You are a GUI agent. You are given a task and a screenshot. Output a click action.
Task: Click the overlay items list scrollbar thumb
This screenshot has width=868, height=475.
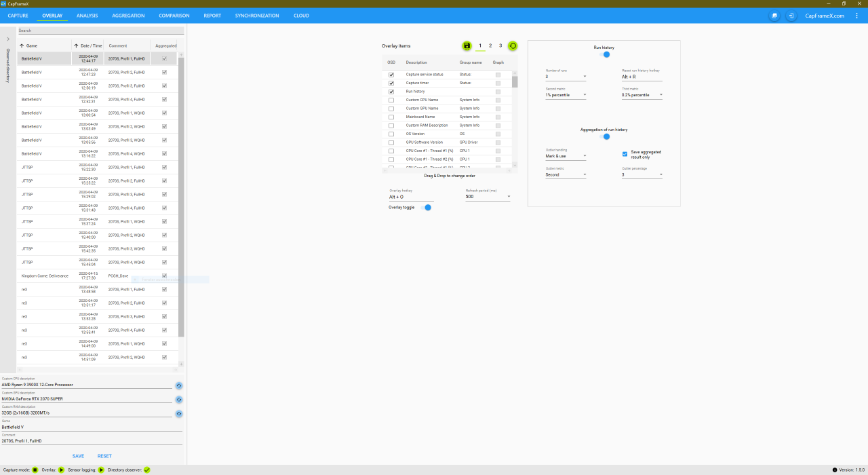coord(515,81)
